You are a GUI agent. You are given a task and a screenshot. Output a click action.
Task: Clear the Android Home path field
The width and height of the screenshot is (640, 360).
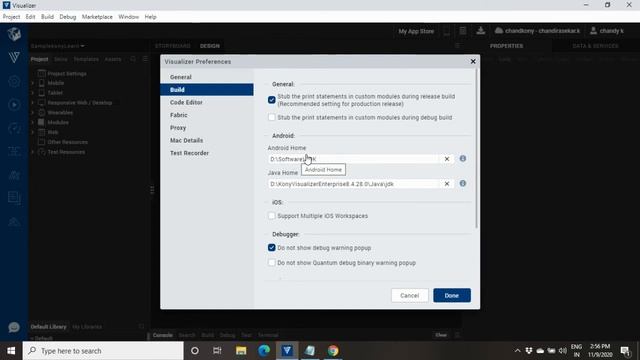447,159
